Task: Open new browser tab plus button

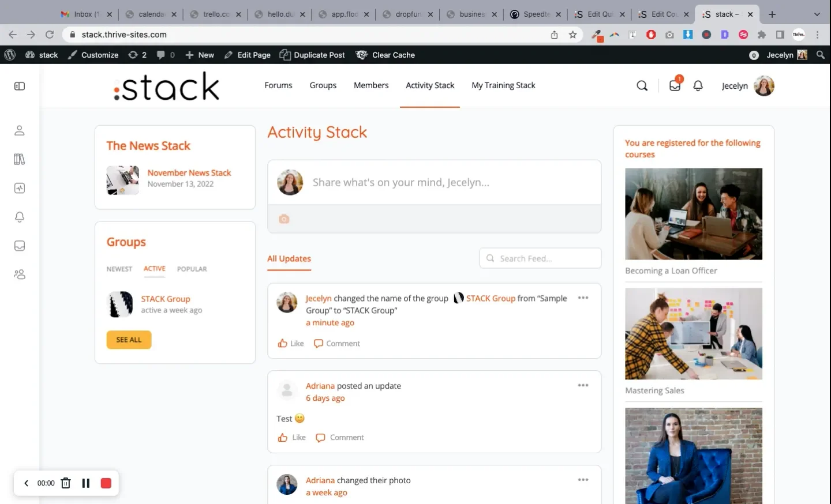Action: coord(772,14)
